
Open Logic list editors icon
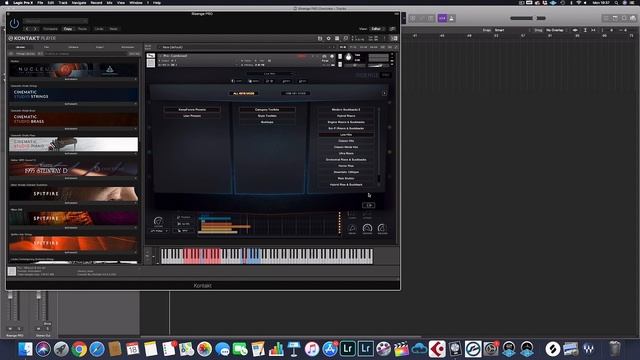pyautogui.click(x=606, y=18)
